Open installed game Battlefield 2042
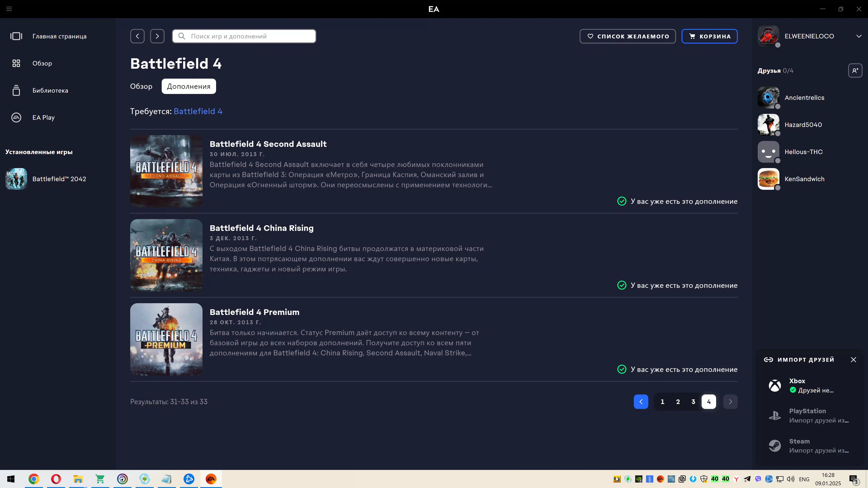 [58, 179]
